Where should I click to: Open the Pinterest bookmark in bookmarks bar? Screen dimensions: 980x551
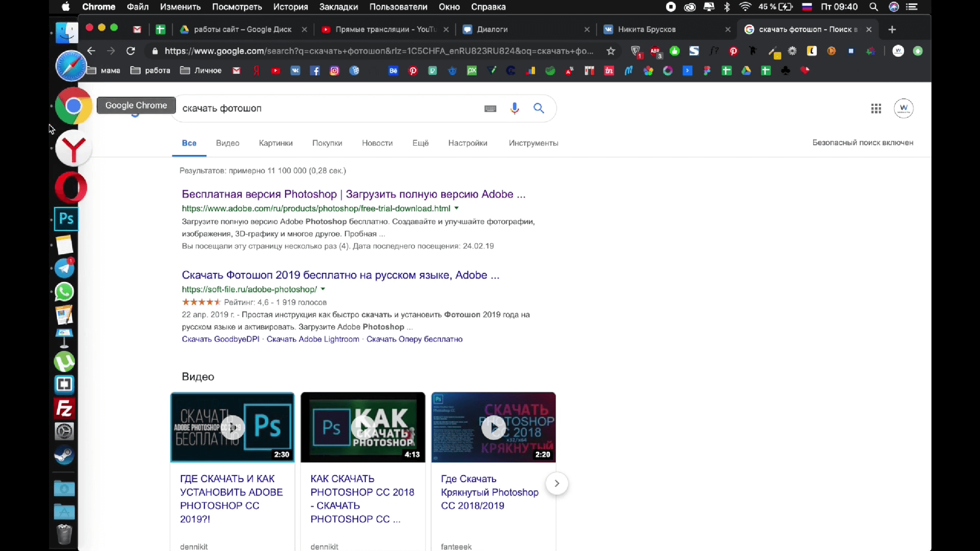pos(413,70)
